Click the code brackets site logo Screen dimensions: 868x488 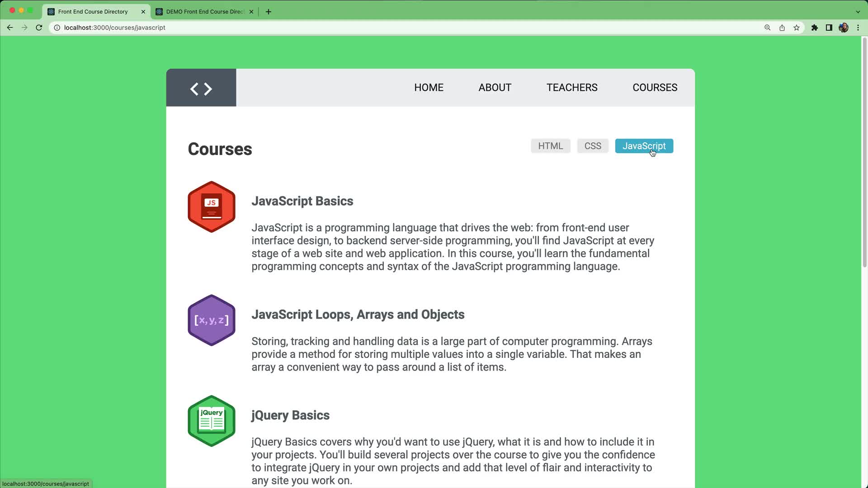(x=201, y=88)
